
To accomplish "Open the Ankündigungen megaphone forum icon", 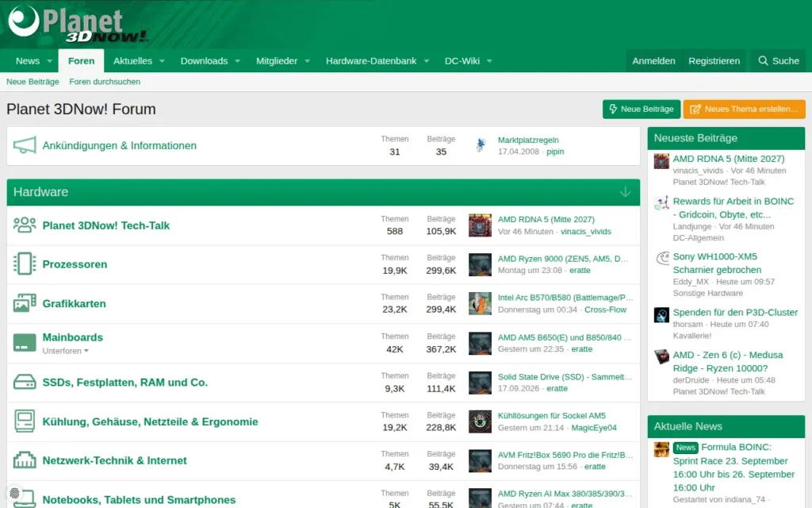I will tap(25, 146).
